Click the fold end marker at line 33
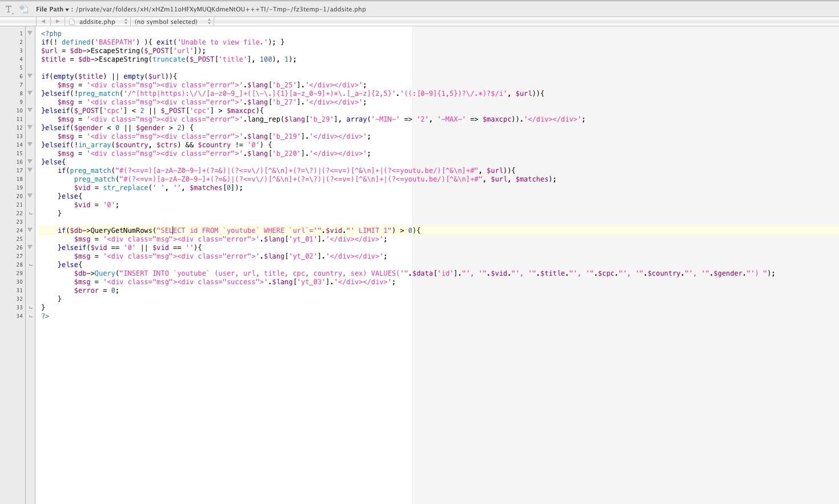This screenshot has height=504, width=839. (30, 308)
